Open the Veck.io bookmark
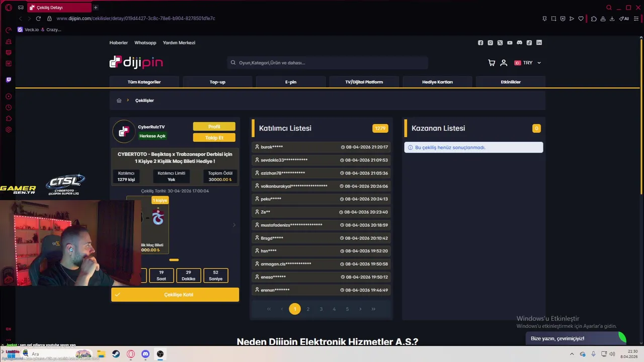This screenshot has height=362, width=644. pos(28,30)
